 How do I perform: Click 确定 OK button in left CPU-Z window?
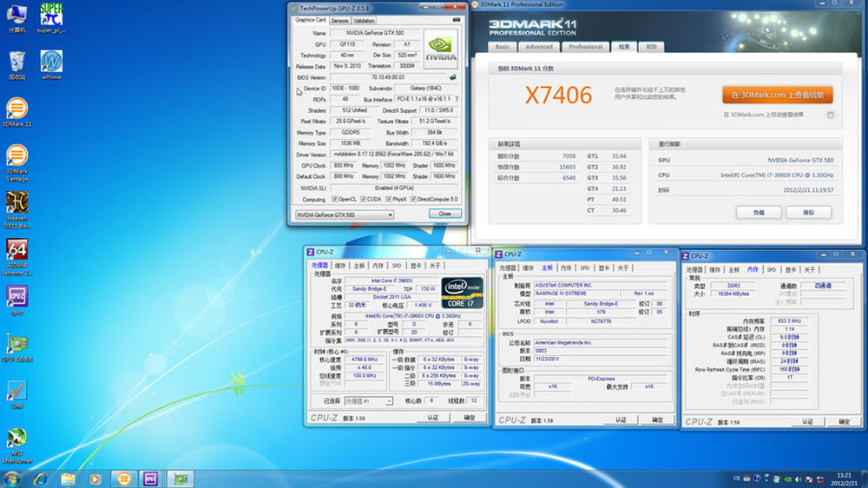click(470, 418)
